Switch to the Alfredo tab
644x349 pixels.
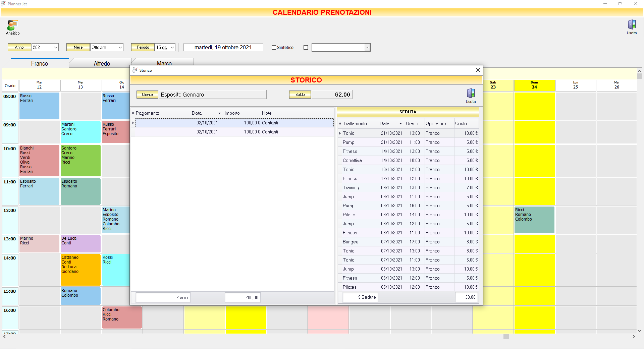(102, 63)
